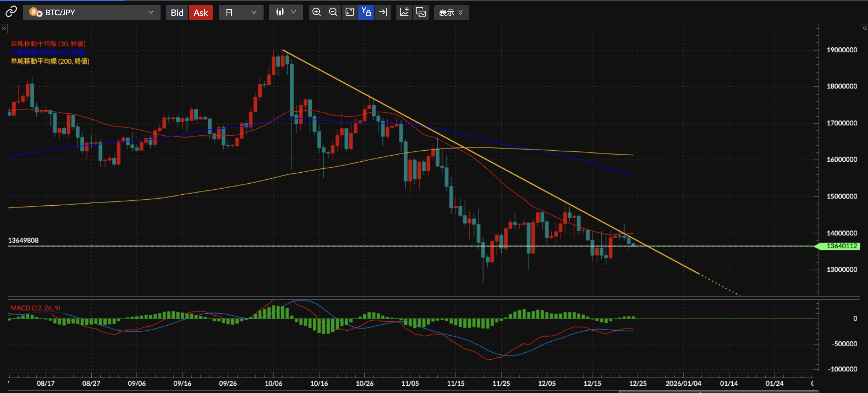Click the fit-to-screen chart icon
Image resolution: width=868 pixels, height=393 pixels.
point(349,12)
